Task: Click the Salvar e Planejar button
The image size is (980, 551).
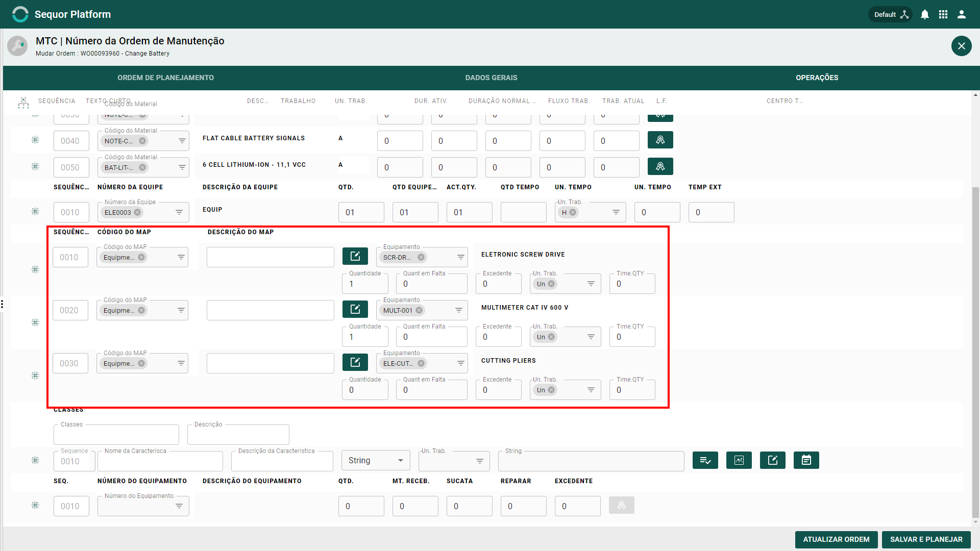Action: [x=926, y=539]
